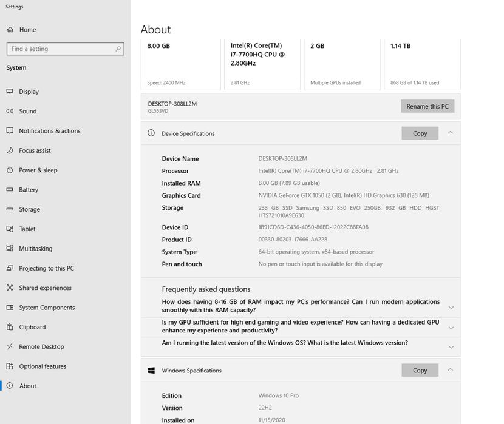Click the Battery icon
The height and width of the screenshot is (424, 504).
[10, 189]
